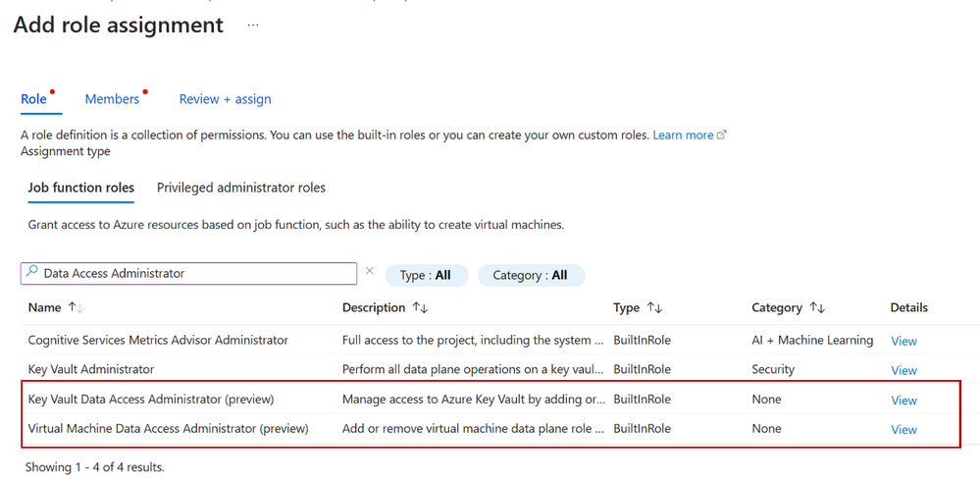Click the Description column sort arrows
This screenshot has width=980, height=487.
coord(420,308)
